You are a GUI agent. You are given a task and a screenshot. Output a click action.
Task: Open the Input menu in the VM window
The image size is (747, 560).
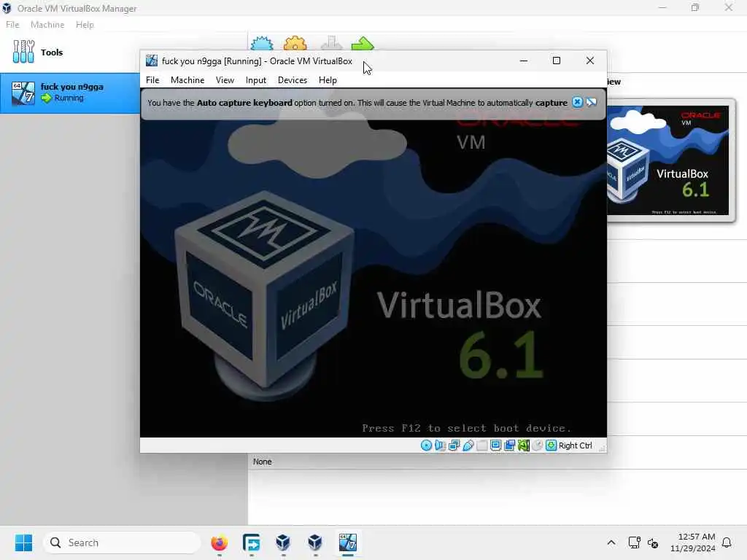[x=256, y=80]
